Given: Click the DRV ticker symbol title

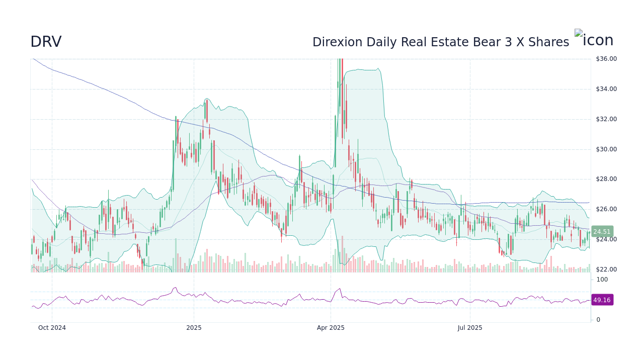Looking at the screenshot, I should click(x=46, y=42).
